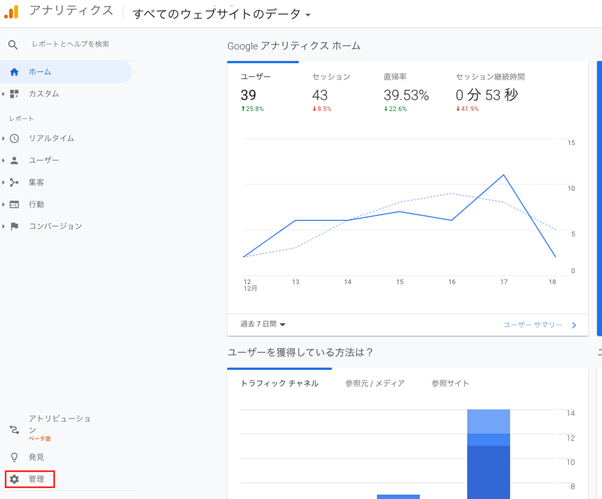Select the セッション継続時間 metric tab
Screen dimensions: 602x499
(x=490, y=92)
